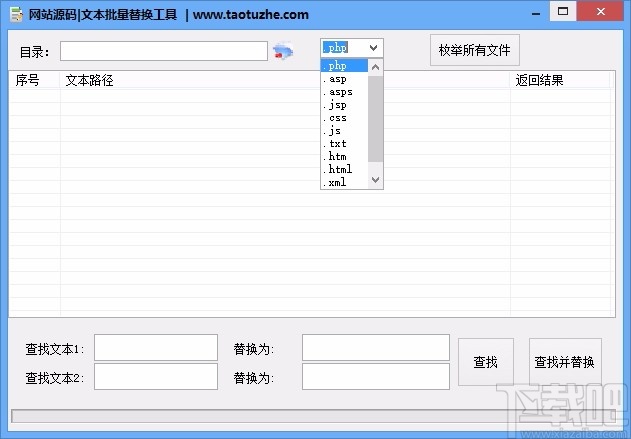Image resolution: width=631 pixels, height=439 pixels.
Task: Choose .js file type option
Action: (344, 130)
